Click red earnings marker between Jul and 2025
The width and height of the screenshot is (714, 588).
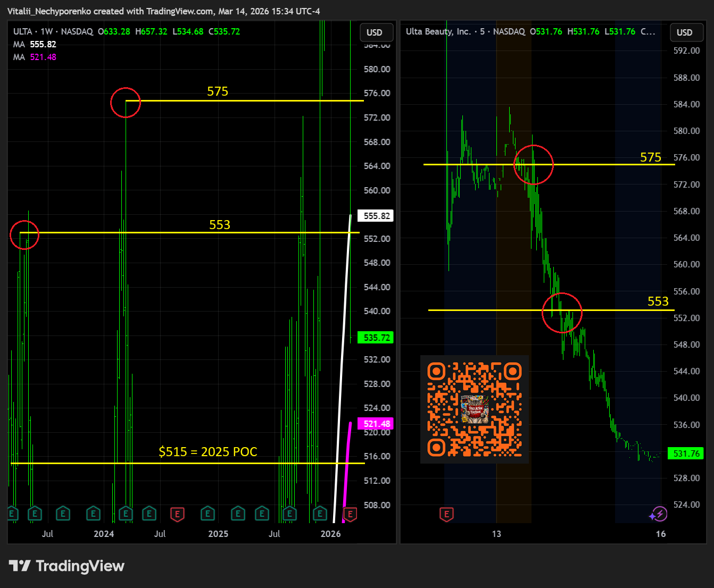[x=177, y=514]
